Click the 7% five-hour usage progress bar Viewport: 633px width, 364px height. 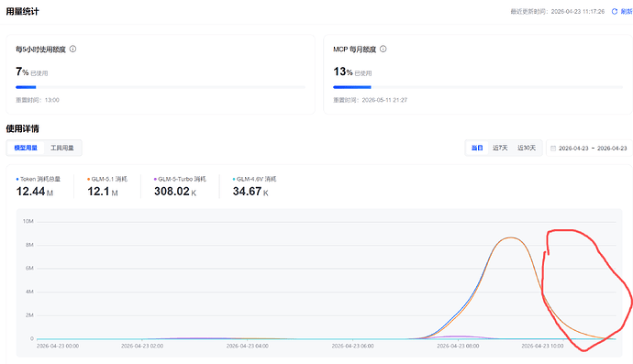coord(161,87)
